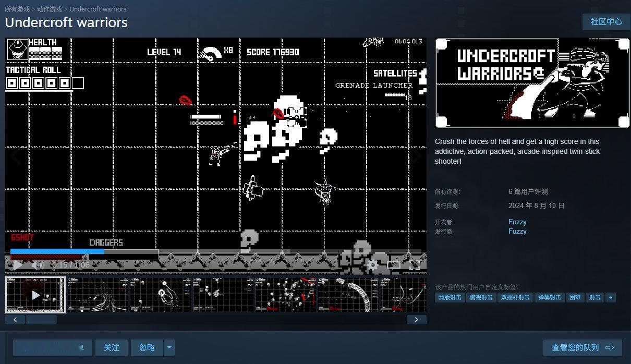
Task: Select the 困难 tag
Action: (575, 297)
